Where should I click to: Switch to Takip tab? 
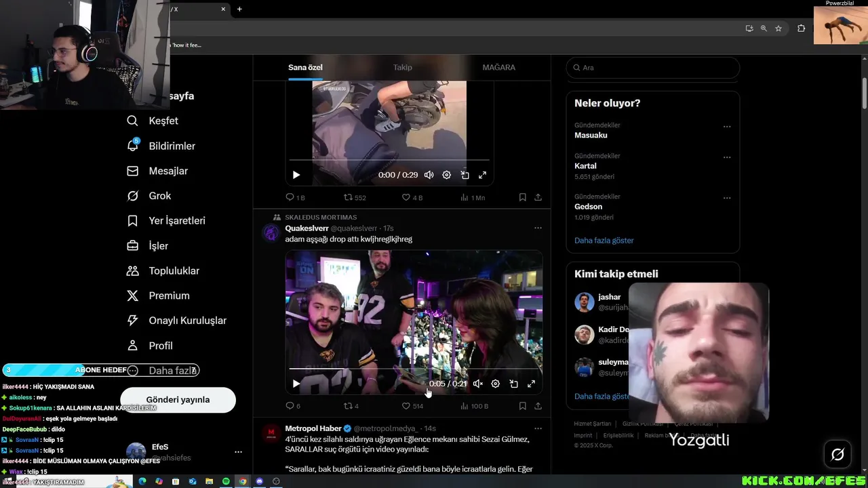point(403,68)
